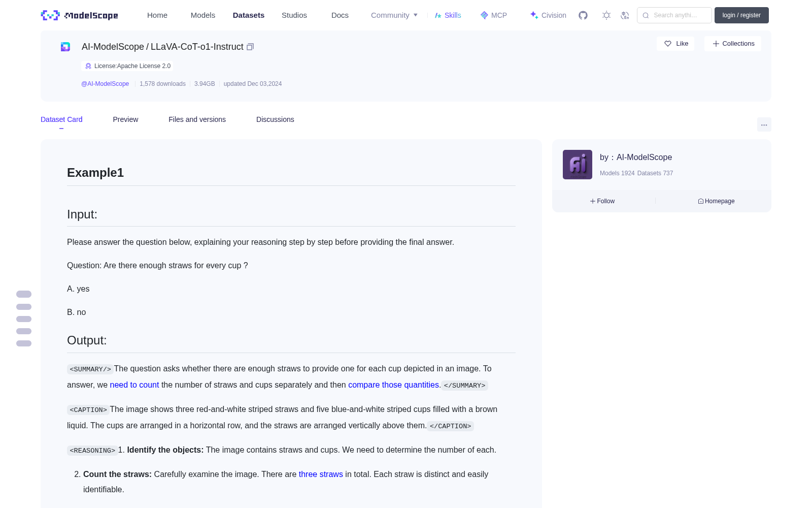Viewport: 812px width, 508px height.
Task: Click the magnifier icon in the search box
Action: point(646,15)
